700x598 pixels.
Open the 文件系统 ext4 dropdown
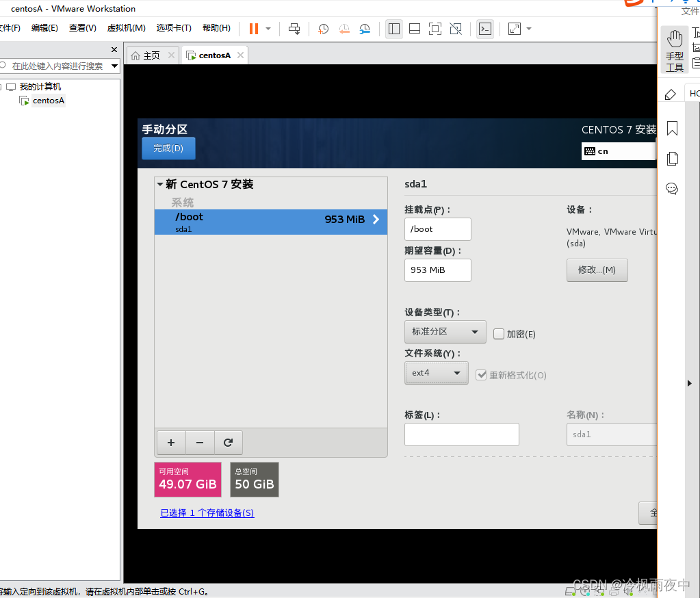pos(436,373)
